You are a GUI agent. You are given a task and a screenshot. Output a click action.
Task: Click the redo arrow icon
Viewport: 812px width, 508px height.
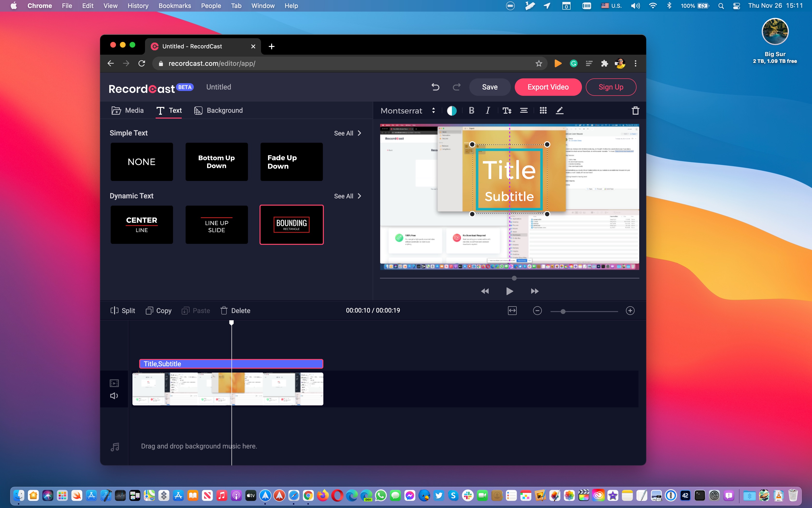click(x=457, y=87)
